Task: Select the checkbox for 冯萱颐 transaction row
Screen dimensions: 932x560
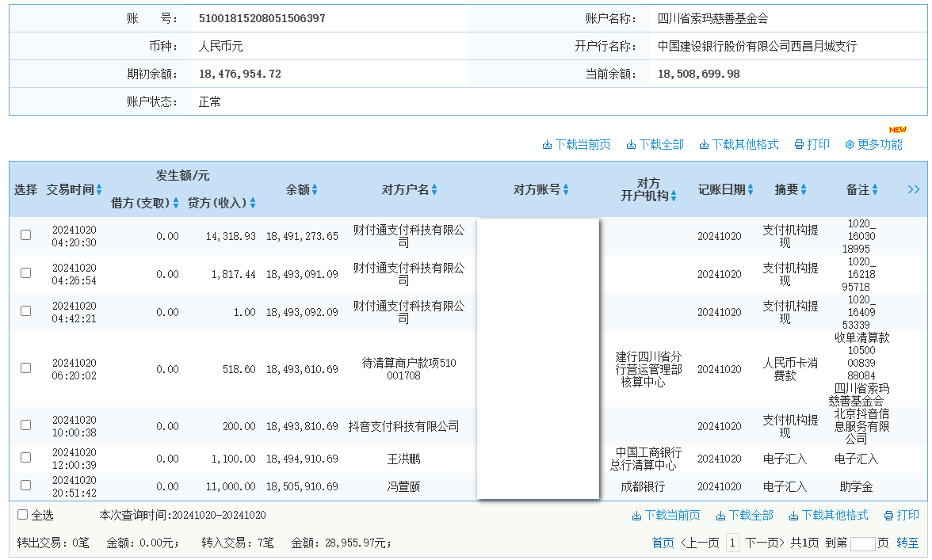Action: [25, 486]
